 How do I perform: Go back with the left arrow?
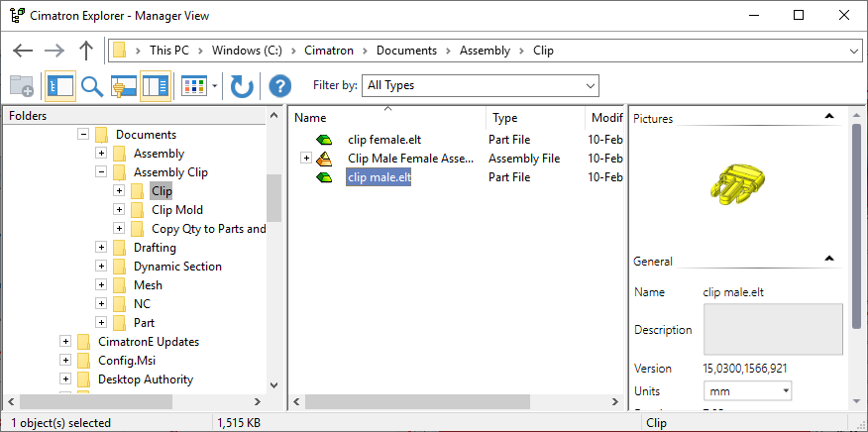(x=23, y=51)
